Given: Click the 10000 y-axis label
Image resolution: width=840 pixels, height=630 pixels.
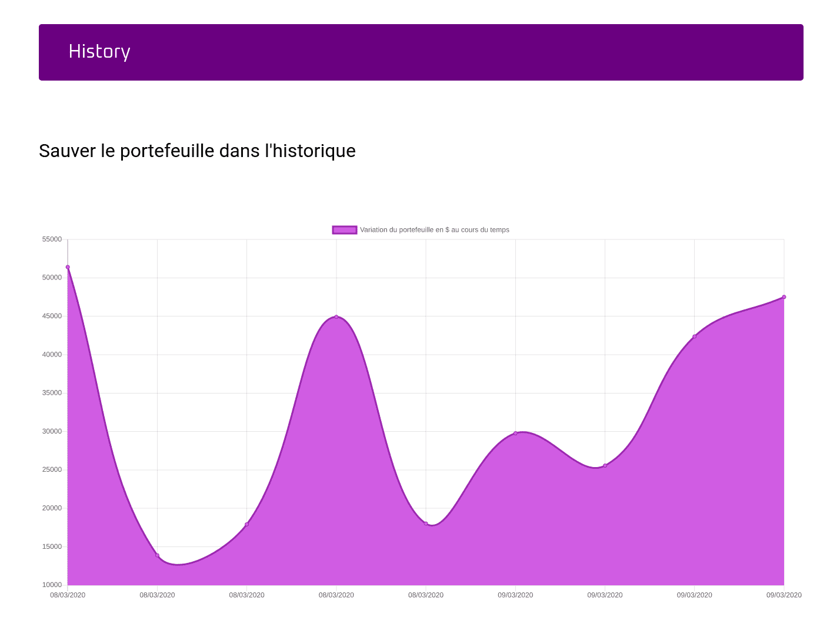Looking at the screenshot, I should [52, 585].
